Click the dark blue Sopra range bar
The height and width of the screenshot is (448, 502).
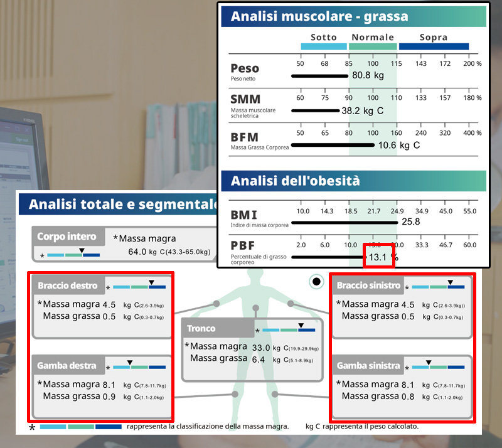[x=434, y=46]
